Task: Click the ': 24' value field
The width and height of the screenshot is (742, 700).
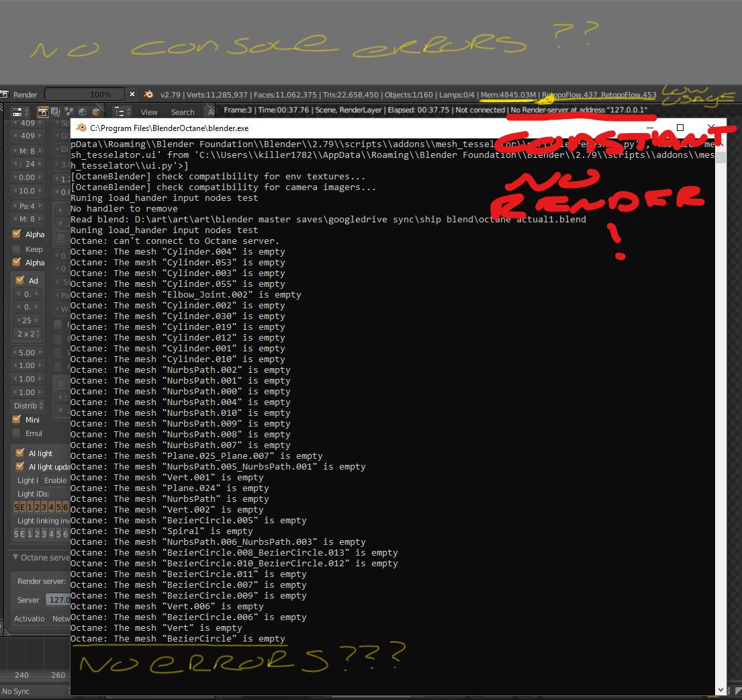Action: click(28, 164)
